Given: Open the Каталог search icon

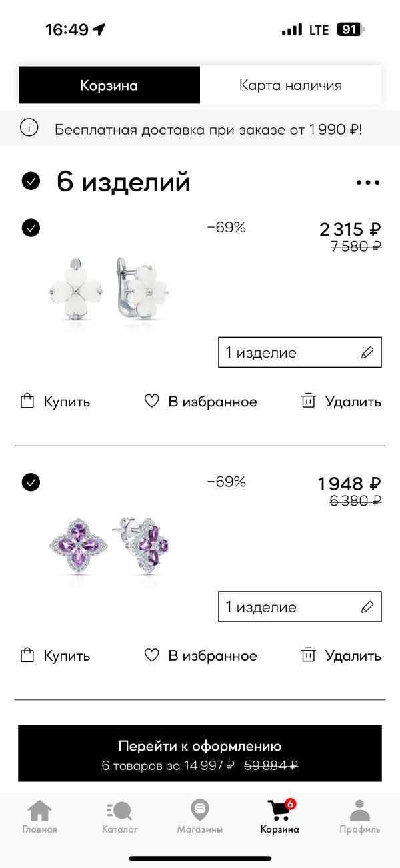Looking at the screenshot, I should tap(119, 811).
